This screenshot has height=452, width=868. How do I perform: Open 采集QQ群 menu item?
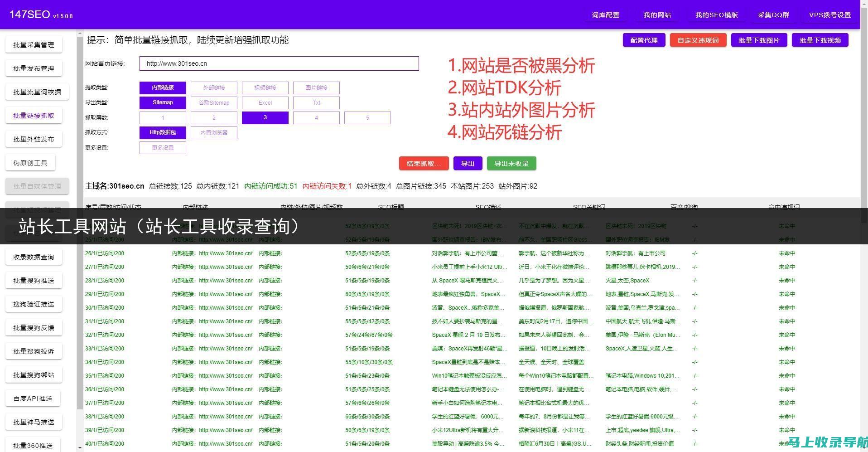point(773,15)
